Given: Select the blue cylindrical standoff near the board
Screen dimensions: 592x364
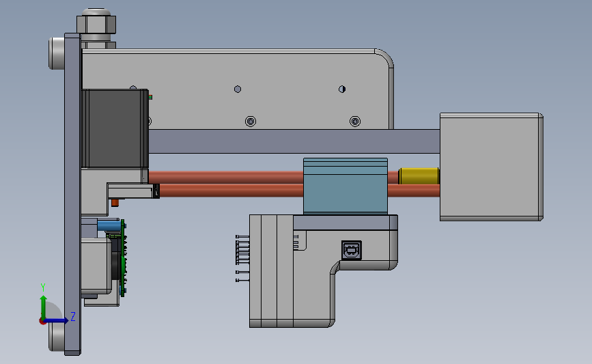Looking at the screenshot, I should coord(109,226).
